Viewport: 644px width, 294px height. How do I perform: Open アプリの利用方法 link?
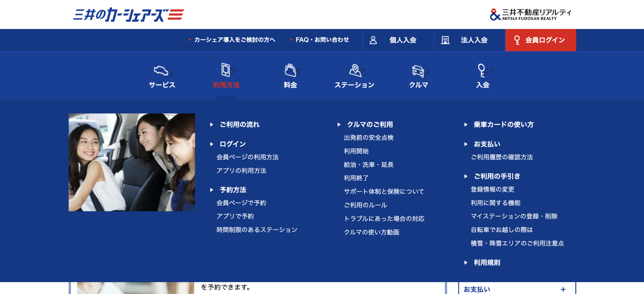coord(241,171)
